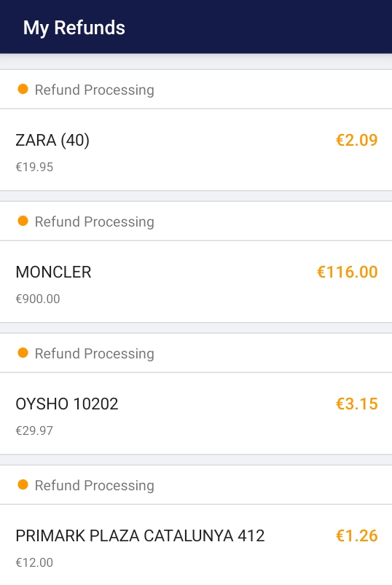392x585 pixels.
Task: Tap Refund Processing label above ZARA
Action: click(x=95, y=90)
